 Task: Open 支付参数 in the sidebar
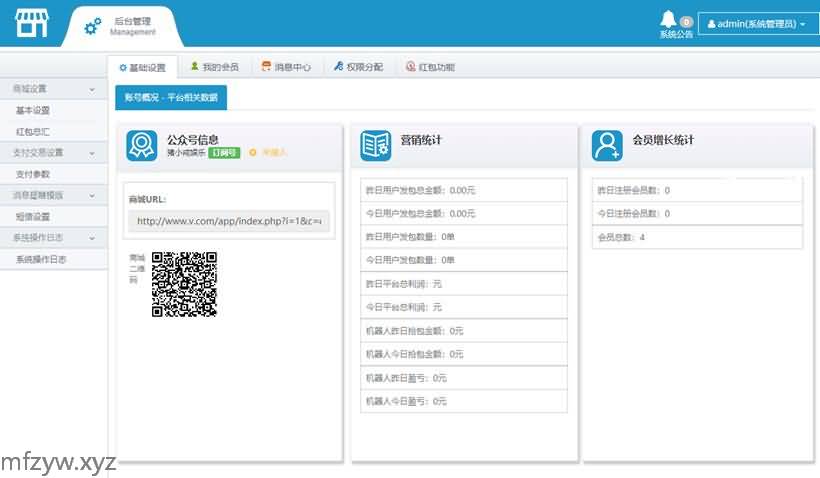(x=33, y=174)
